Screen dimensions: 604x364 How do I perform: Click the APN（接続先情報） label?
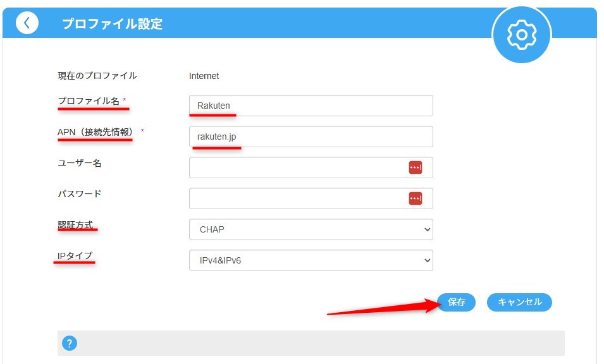96,131
